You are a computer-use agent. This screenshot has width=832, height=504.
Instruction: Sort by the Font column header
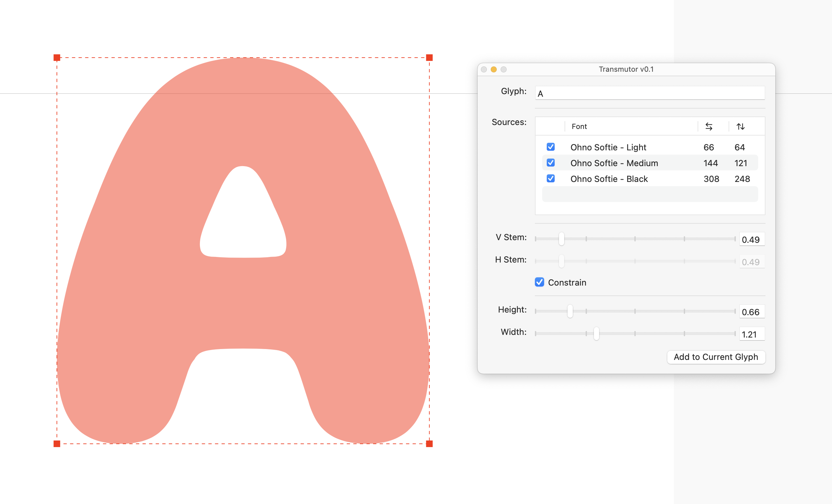click(x=579, y=127)
